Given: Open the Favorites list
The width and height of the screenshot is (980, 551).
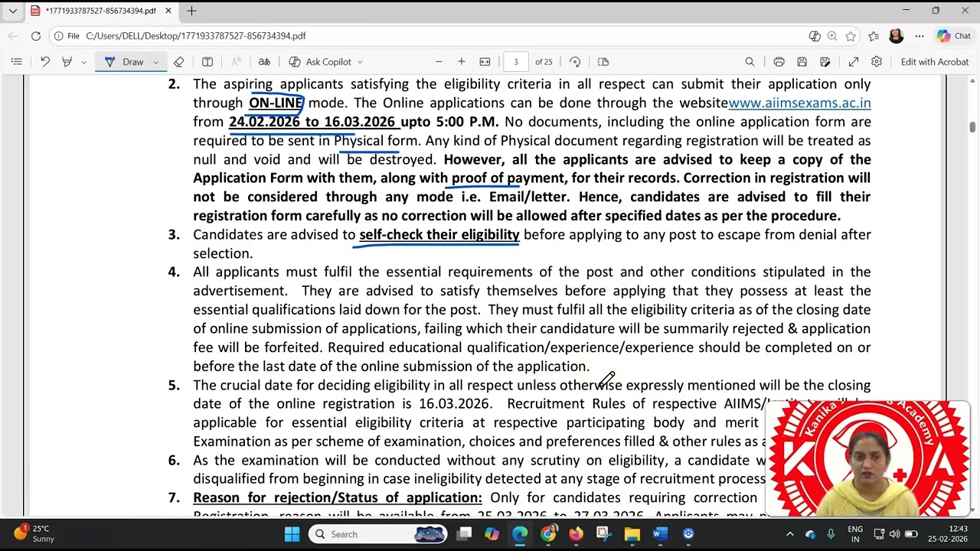Looking at the screenshot, I should tap(874, 36).
